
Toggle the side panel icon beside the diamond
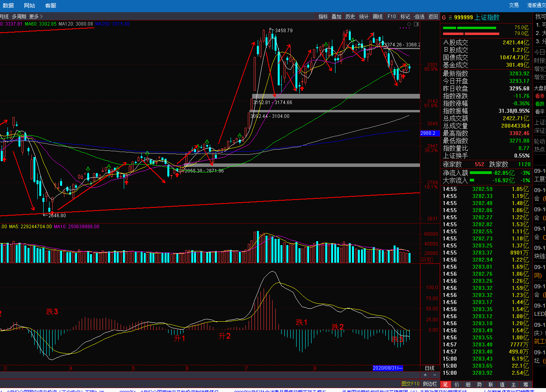pyautogui.click(x=416, y=24)
